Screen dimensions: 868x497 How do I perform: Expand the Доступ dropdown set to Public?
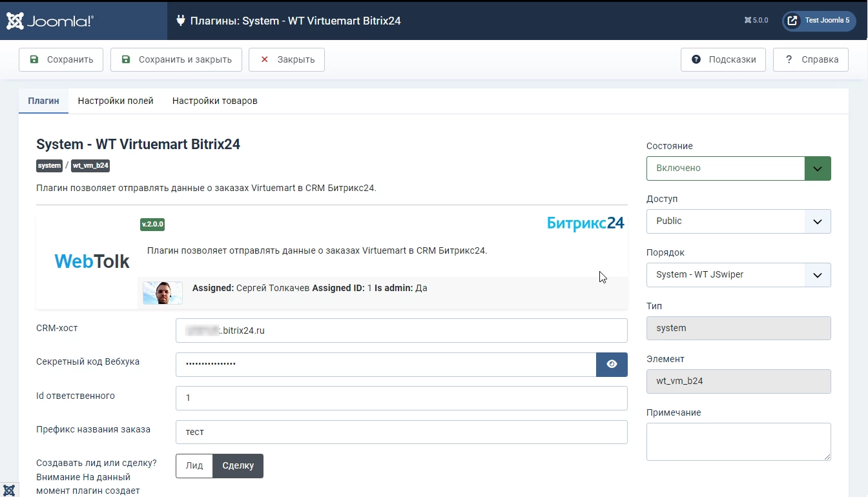[x=738, y=221]
